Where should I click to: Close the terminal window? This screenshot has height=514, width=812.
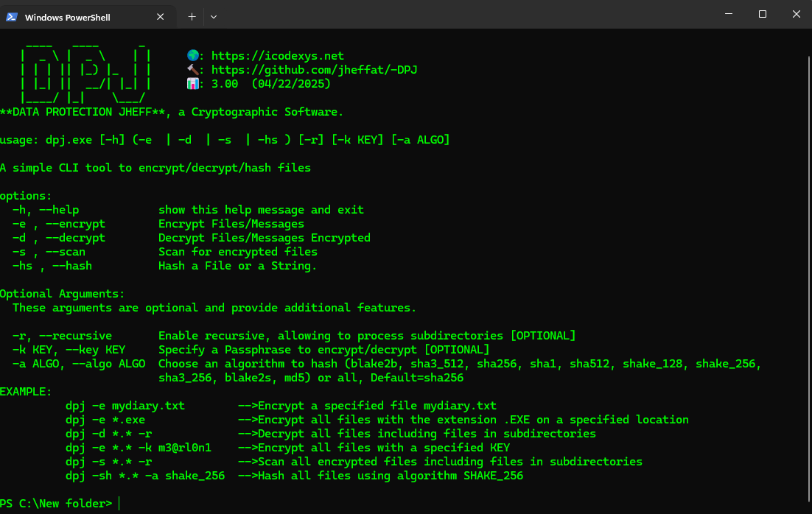tap(796, 14)
